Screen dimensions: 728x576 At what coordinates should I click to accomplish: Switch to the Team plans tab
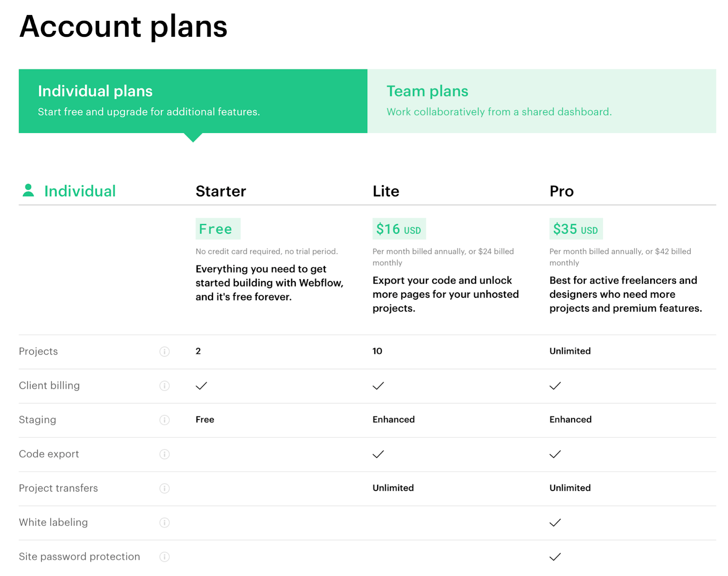[541, 101]
